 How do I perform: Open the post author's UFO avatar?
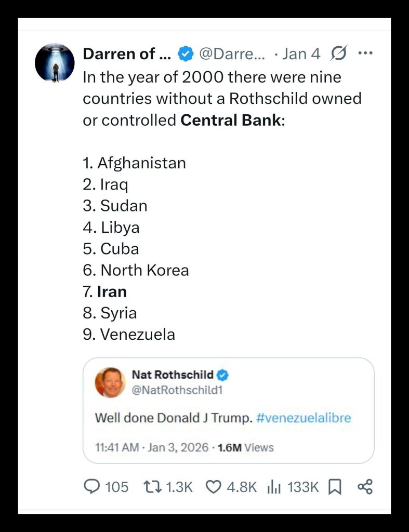(55, 63)
